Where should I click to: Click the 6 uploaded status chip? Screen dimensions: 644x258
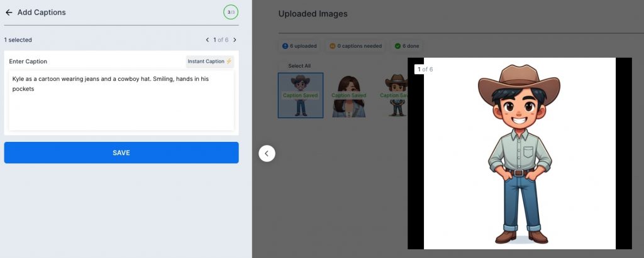pos(300,46)
